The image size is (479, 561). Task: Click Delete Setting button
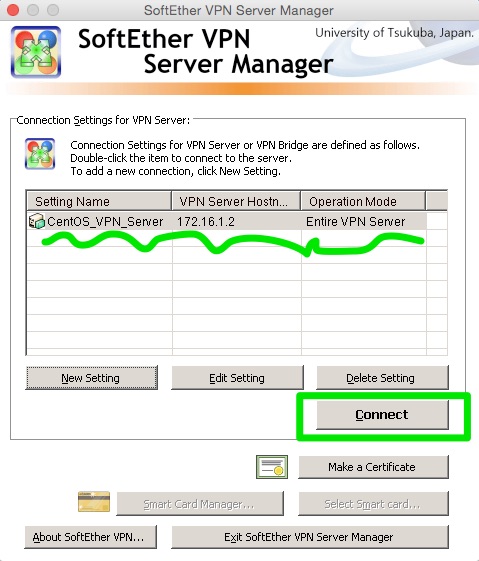coord(382,378)
